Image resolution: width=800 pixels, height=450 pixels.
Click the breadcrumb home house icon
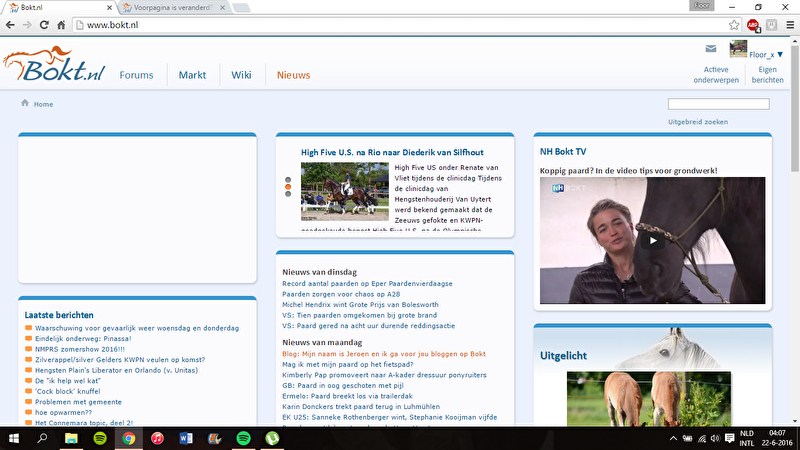(x=24, y=103)
